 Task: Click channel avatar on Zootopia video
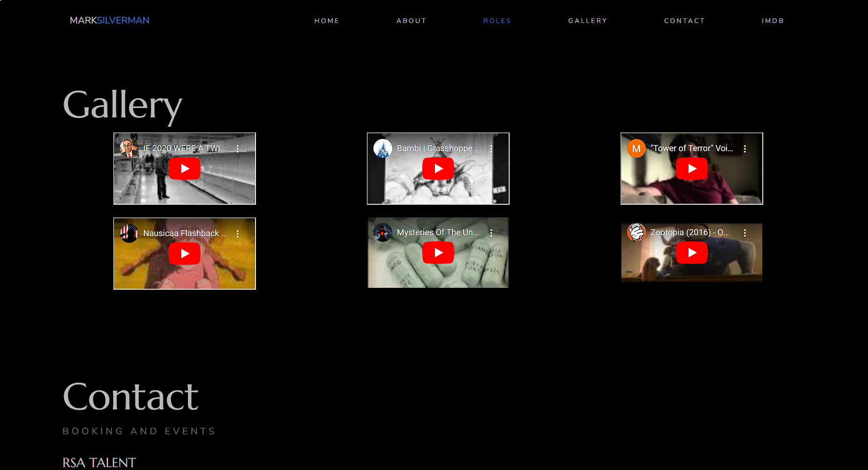(636, 232)
